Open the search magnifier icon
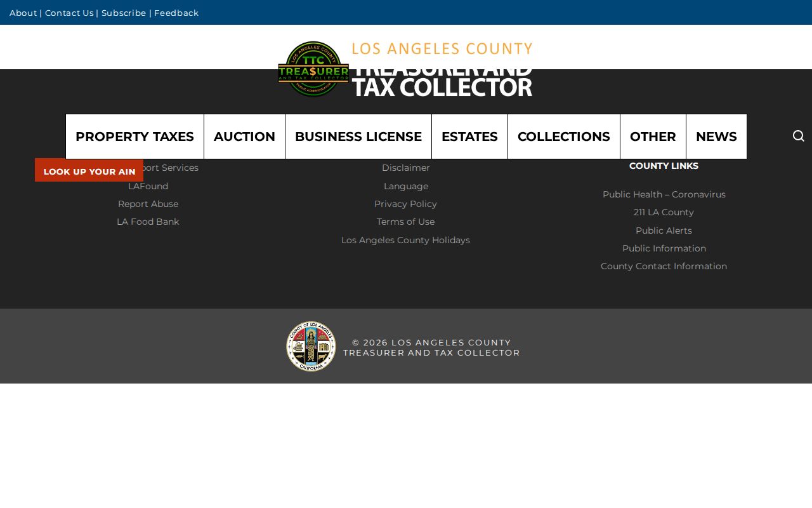Screen dimensions: 812x508 pos(799,136)
